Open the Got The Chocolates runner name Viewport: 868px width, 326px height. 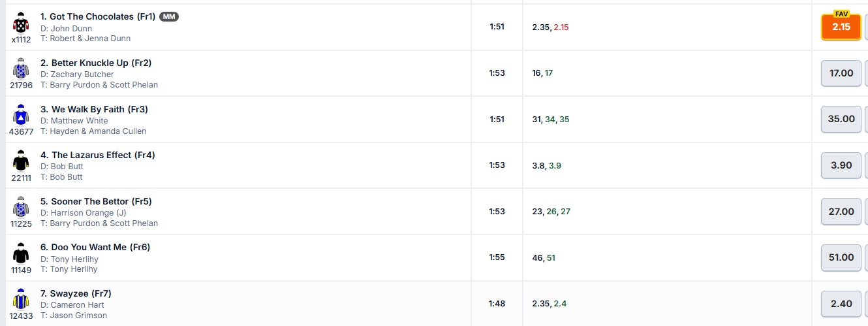(x=98, y=16)
